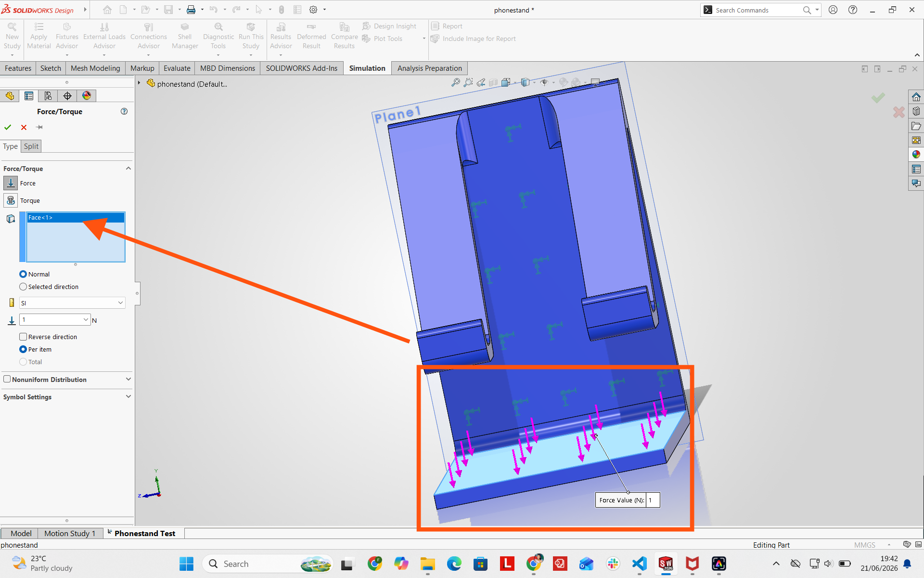924x578 pixels.
Task: Open the force value dropdown arrow
Action: click(x=86, y=319)
